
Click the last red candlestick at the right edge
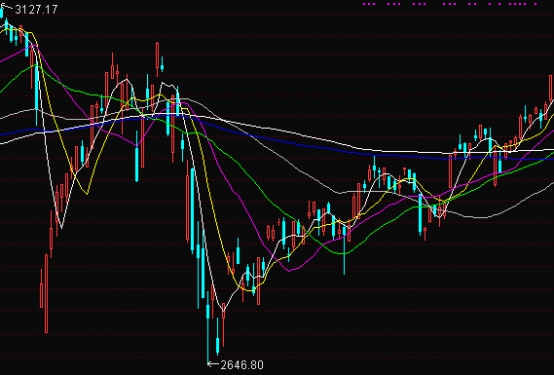(551, 89)
